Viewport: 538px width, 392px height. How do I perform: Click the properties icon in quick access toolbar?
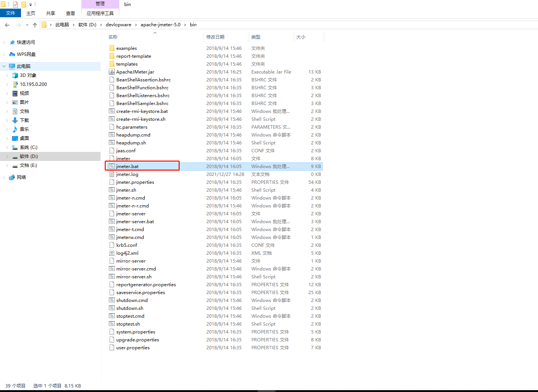coord(15,5)
